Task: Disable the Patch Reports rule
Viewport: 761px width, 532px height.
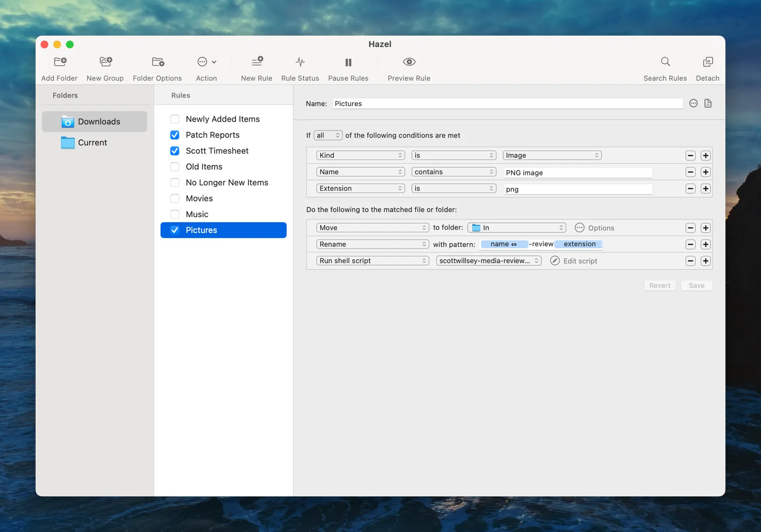Action: (x=175, y=135)
